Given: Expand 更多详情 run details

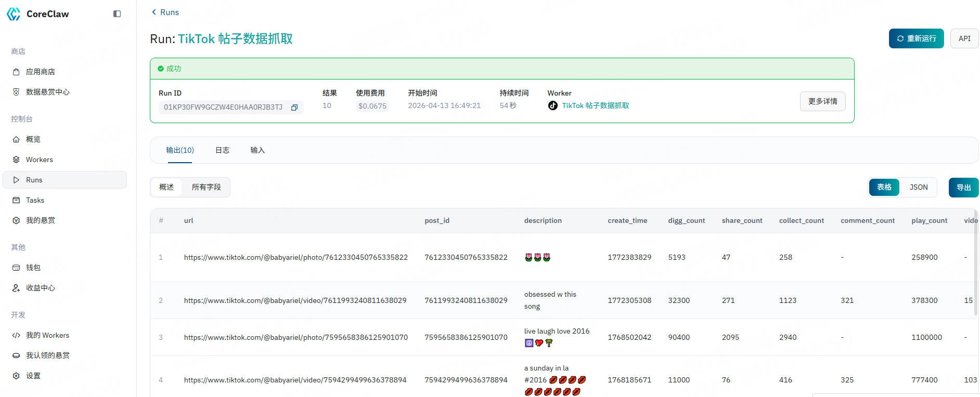Looking at the screenshot, I should click(x=822, y=101).
